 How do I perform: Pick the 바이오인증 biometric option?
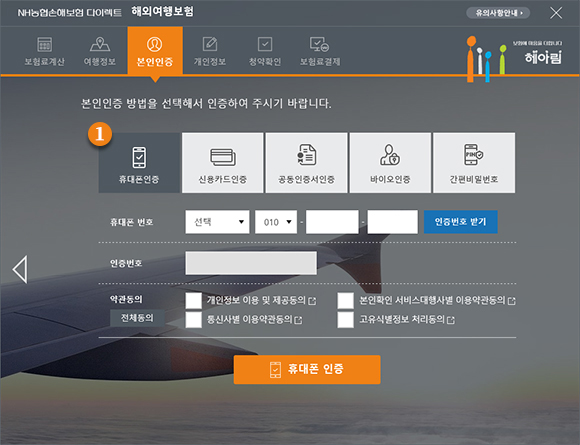390,163
